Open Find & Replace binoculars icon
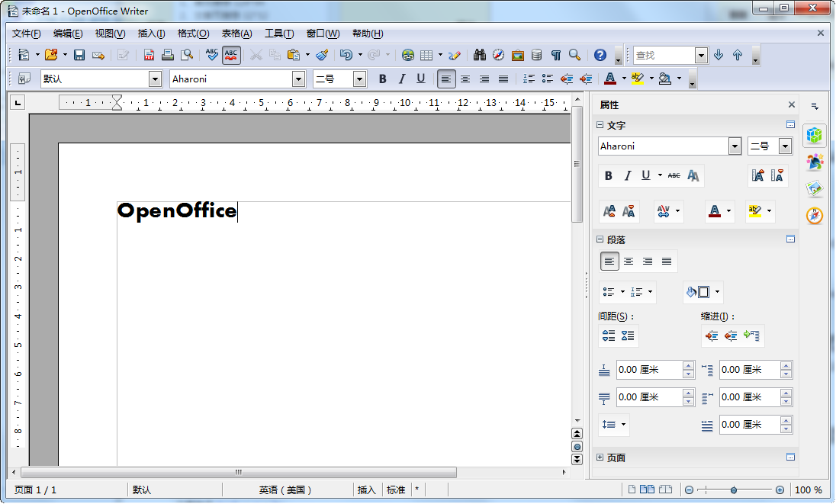 tap(480, 55)
